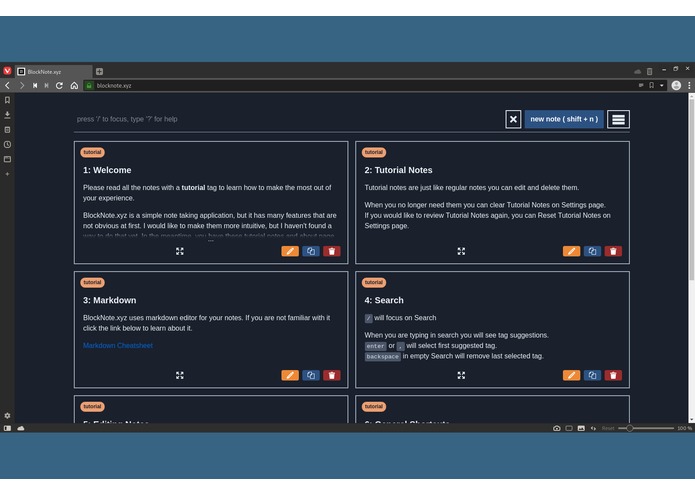695x494 pixels.
Task: Copy the '4: Search' note
Action: [x=592, y=375]
